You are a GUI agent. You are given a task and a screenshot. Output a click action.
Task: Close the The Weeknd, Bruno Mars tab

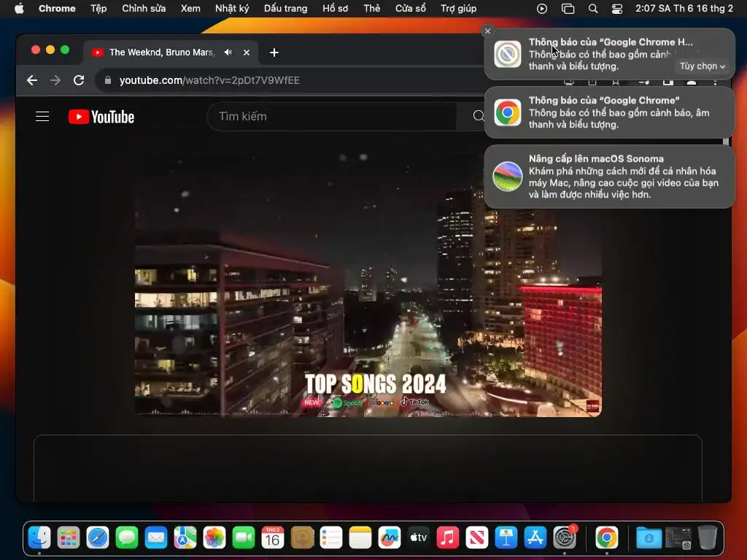pos(247,52)
